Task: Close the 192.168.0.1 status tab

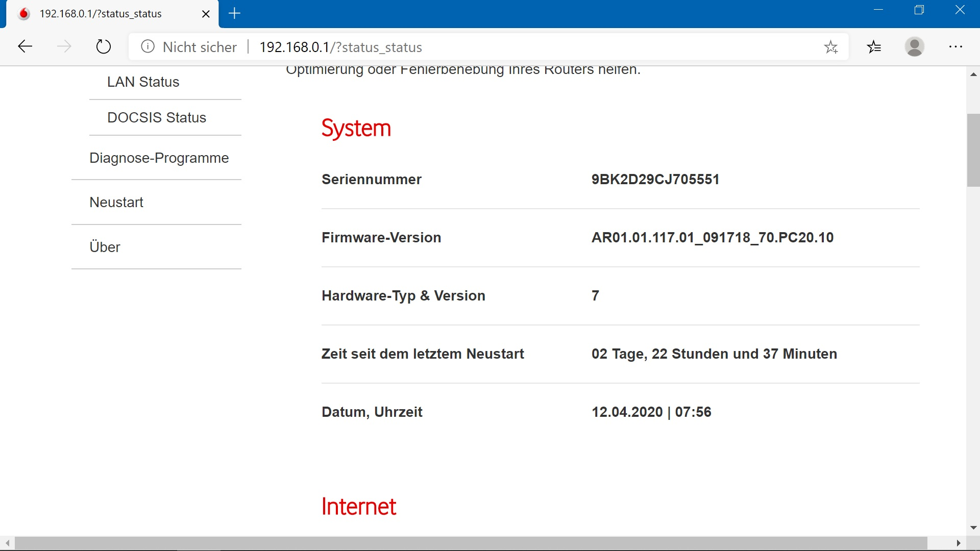Action: [206, 14]
